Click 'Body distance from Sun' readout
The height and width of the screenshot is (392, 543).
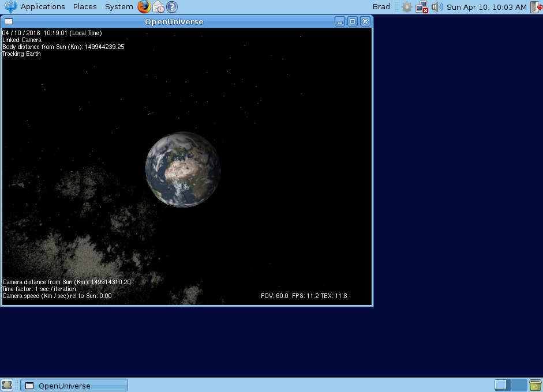click(63, 47)
